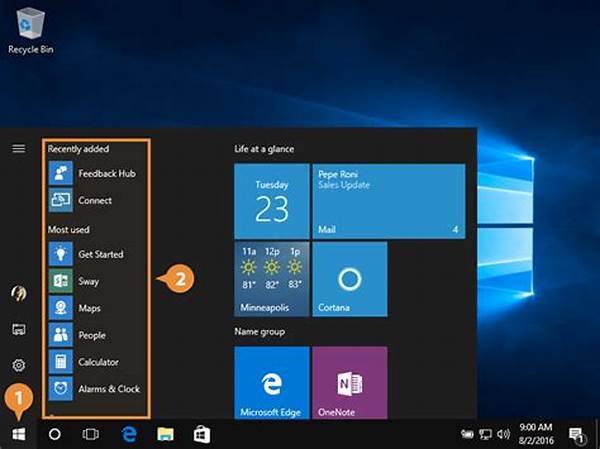Image resolution: width=600 pixels, height=449 pixels.
Task: Open Alarms & Clock app icon
Action: (60, 389)
